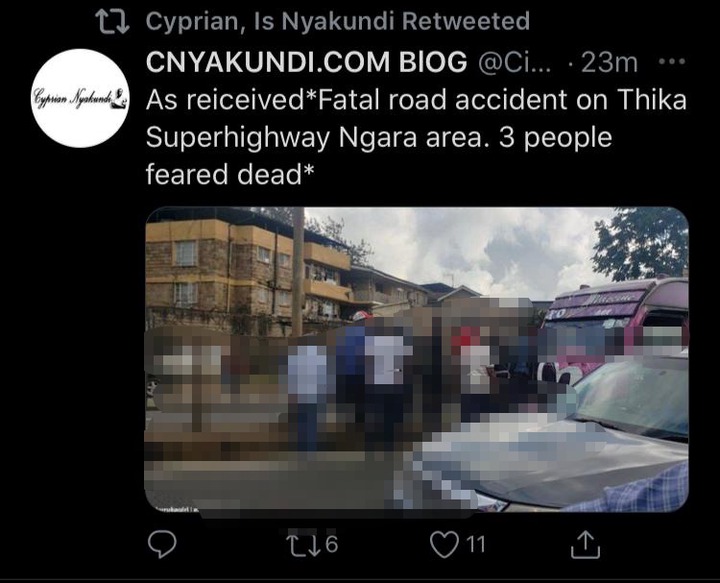Like the tweet with the heart icon
The height and width of the screenshot is (583, 720).
point(444,544)
